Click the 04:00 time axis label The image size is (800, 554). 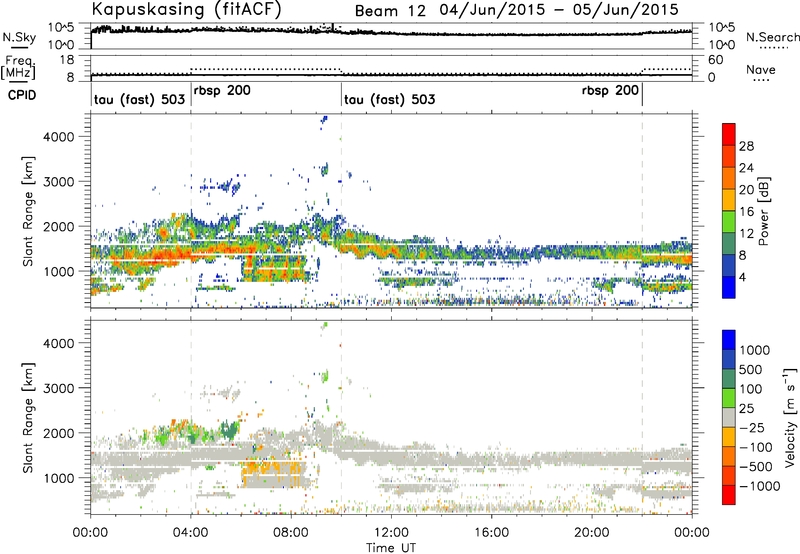click(190, 533)
